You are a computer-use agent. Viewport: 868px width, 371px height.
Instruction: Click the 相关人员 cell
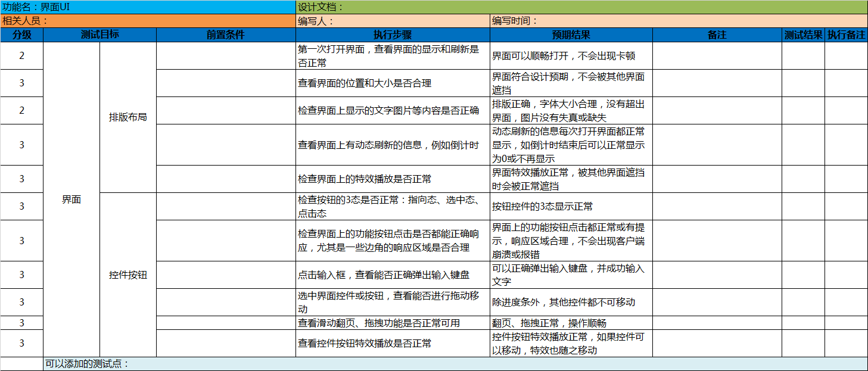148,21
